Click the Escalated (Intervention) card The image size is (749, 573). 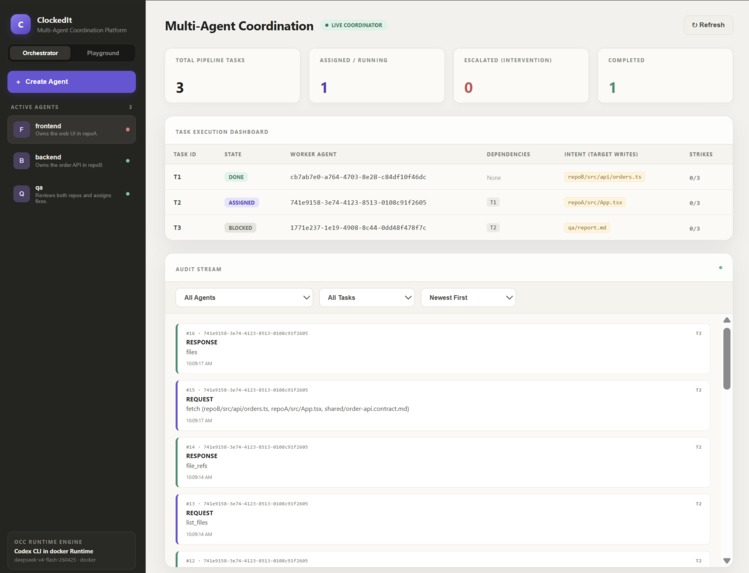click(x=521, y=75)
